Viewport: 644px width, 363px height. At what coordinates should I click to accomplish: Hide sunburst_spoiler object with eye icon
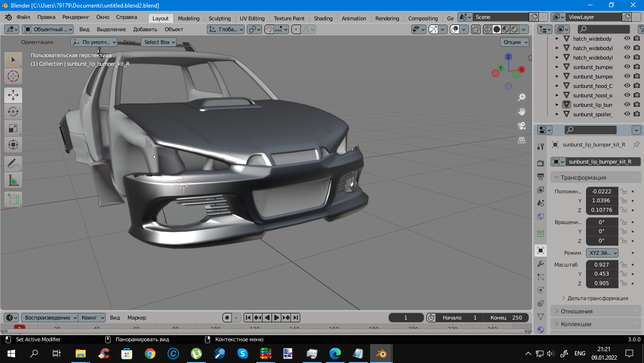[627, 114]
